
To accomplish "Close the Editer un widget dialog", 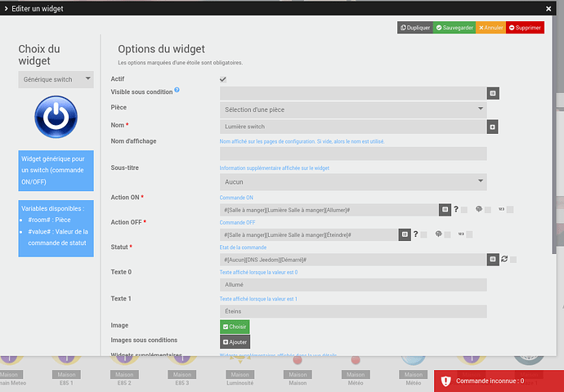I will coord(548,9).
